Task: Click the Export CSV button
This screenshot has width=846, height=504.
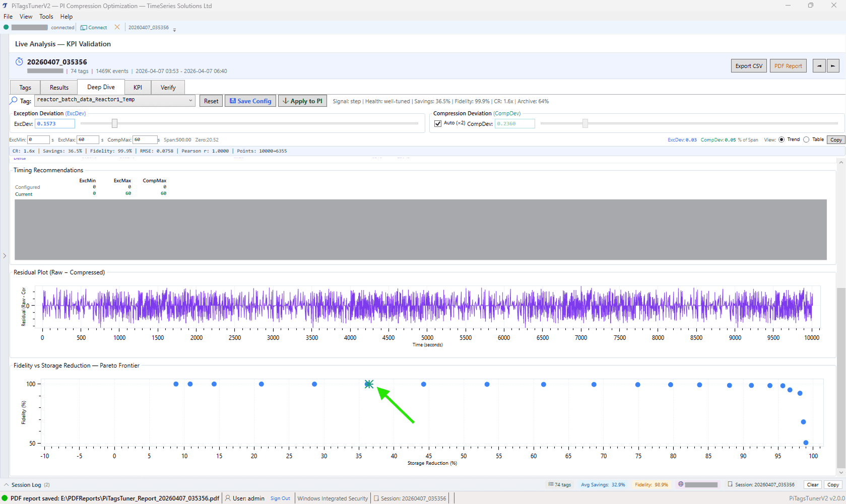Action: coord(748,66)
